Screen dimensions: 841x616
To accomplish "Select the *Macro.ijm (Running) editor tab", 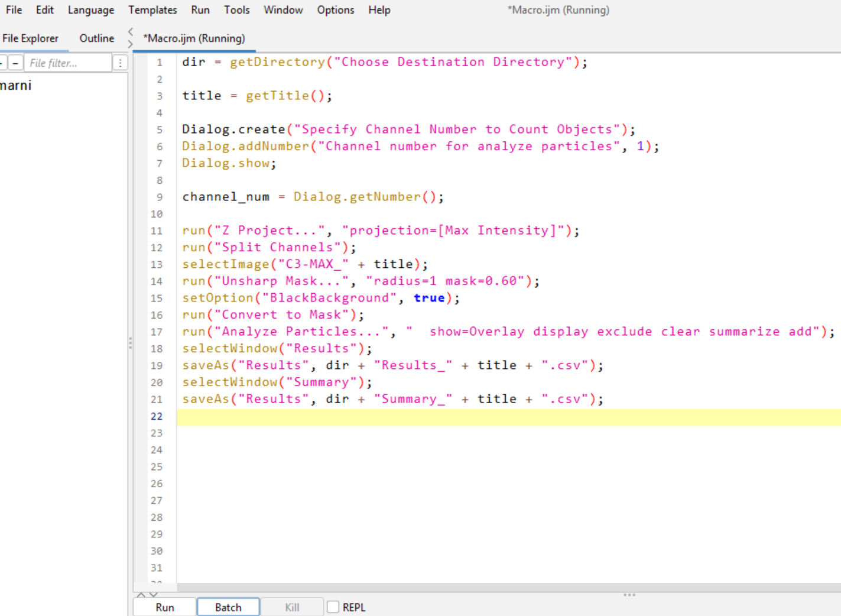I will click(194, 38).
